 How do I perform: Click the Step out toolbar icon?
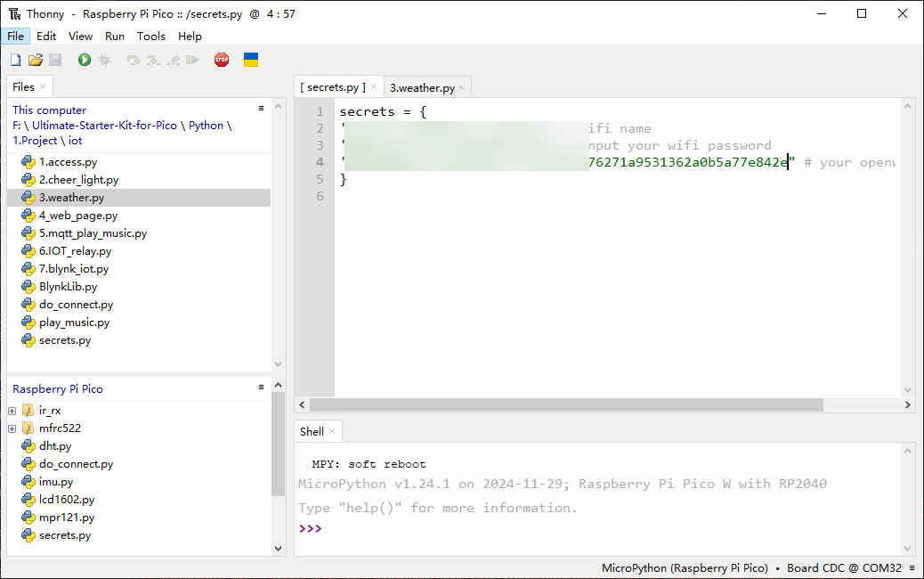click(x=174, y=60)
